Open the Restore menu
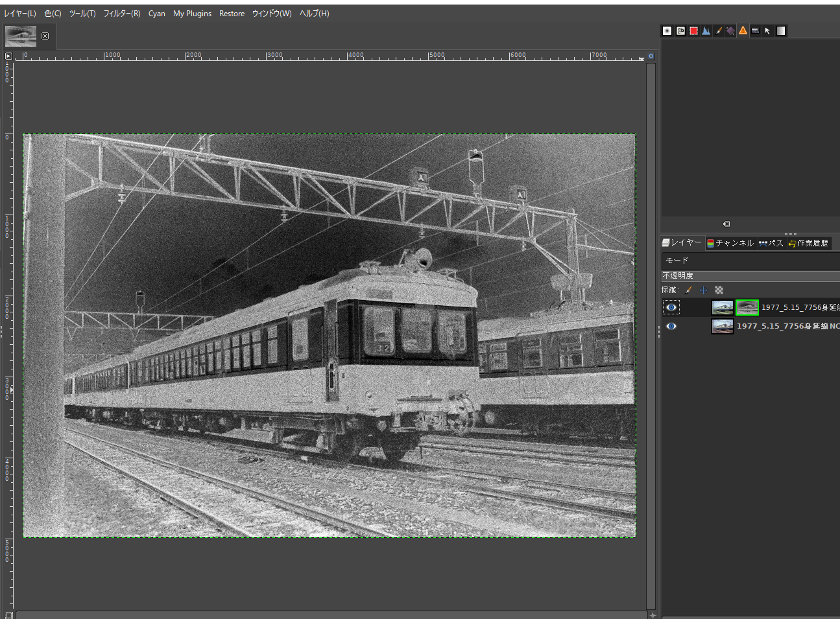 232,14
